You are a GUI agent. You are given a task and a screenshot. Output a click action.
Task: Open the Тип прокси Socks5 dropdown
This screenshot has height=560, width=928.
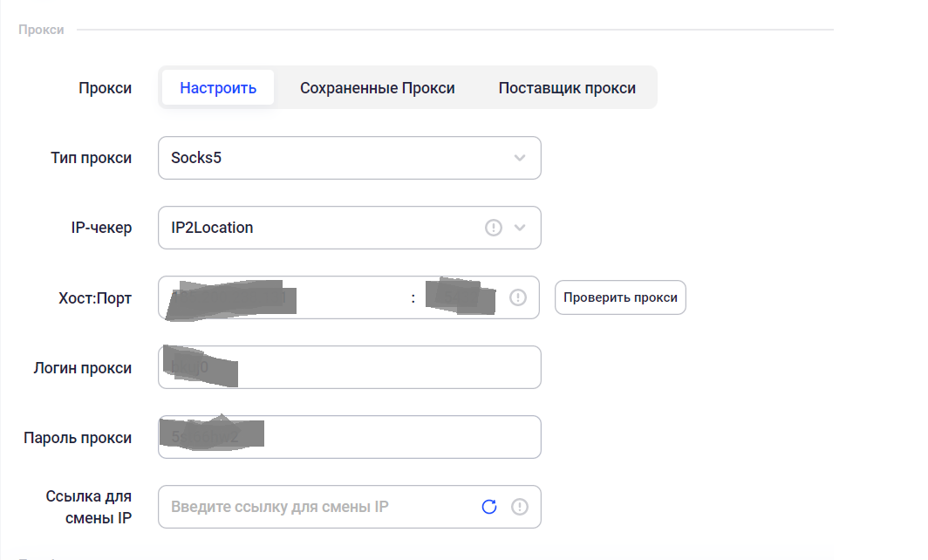click(349, 158)
